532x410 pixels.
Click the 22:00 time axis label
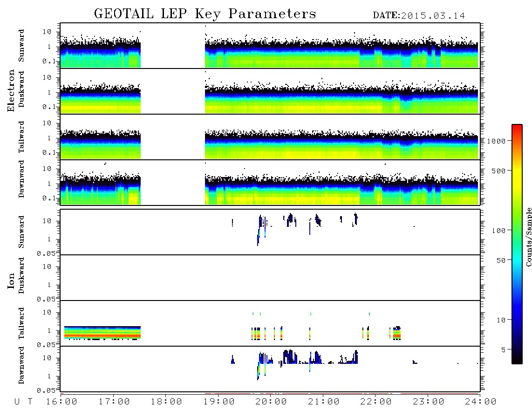point(376,402)
